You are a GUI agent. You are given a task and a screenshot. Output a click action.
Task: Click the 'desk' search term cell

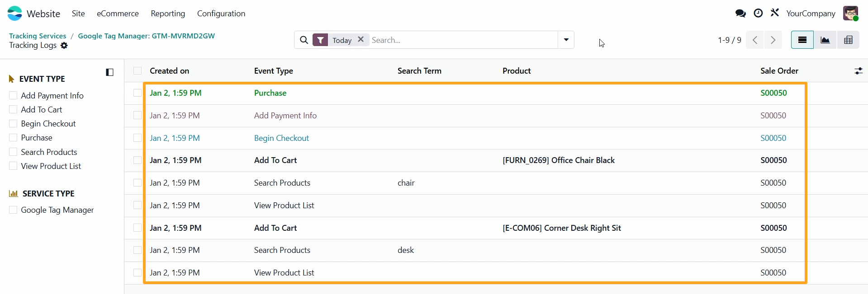pos(406,250)
